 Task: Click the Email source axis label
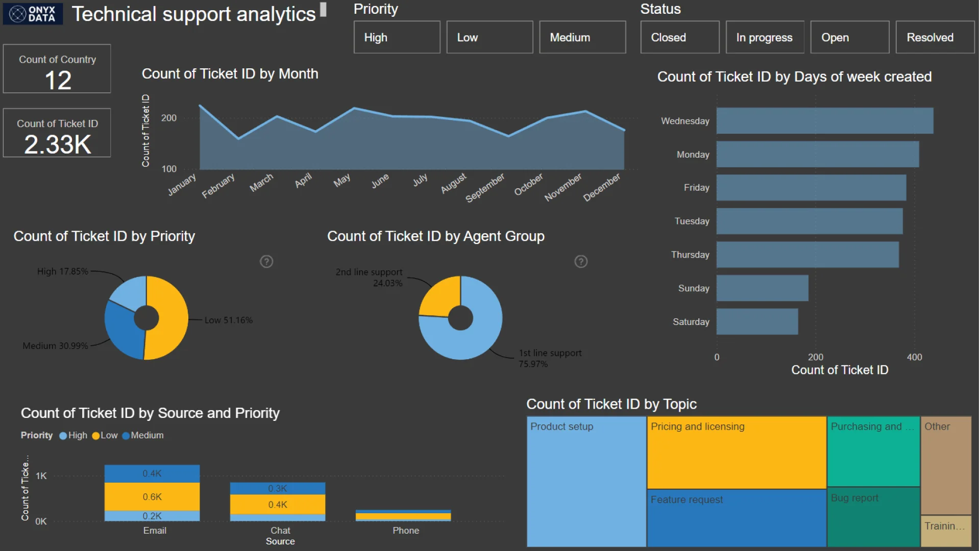click(x=155, y=531)
